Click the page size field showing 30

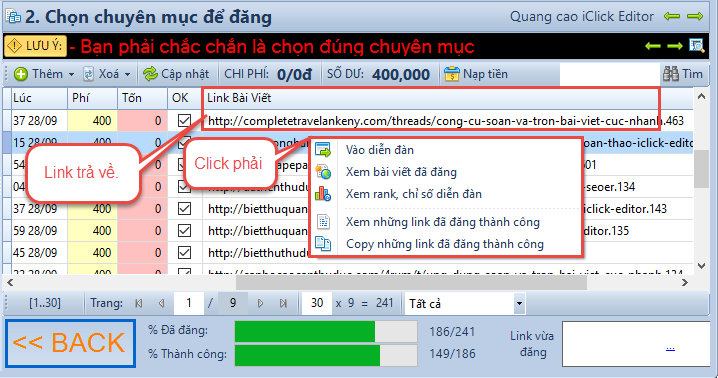coord(317,303)
